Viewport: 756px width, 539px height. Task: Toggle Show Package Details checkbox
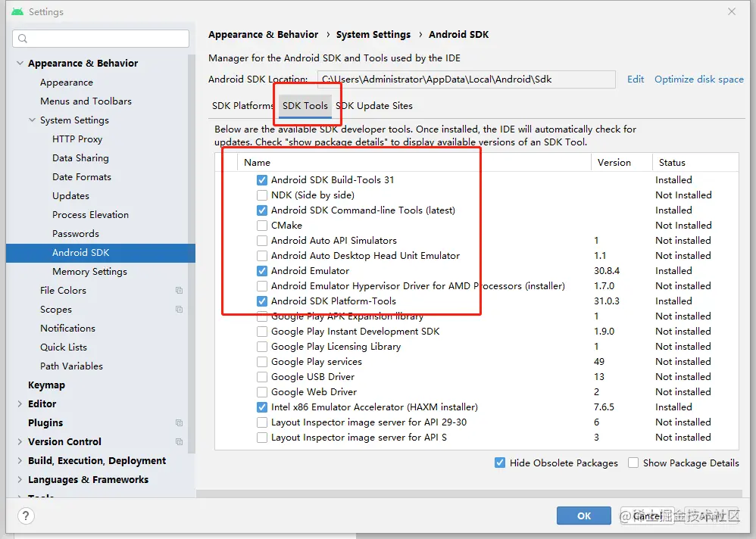(633, 463)
